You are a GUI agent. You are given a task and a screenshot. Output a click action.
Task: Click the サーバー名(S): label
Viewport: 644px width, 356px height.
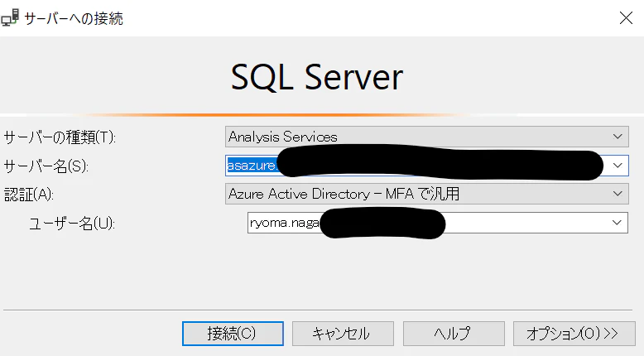(x=46, y=166)
